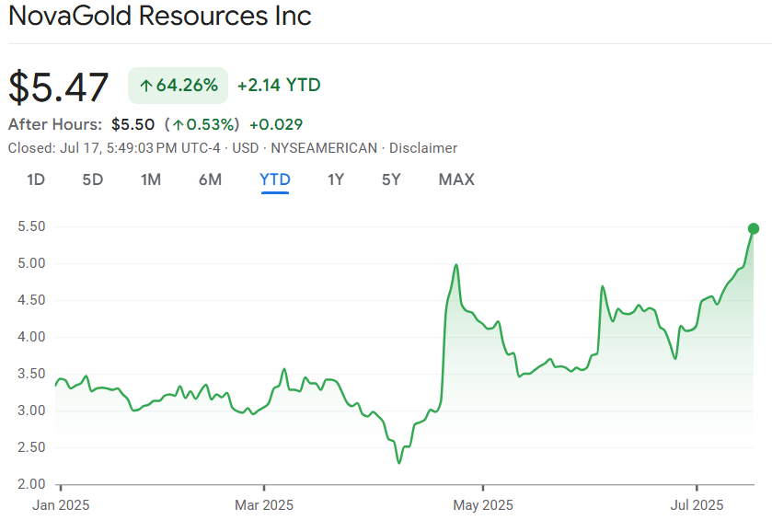This screenshot has width=772, height=532.
Task: Open the MAX time range tab
Action: (456, 179)
